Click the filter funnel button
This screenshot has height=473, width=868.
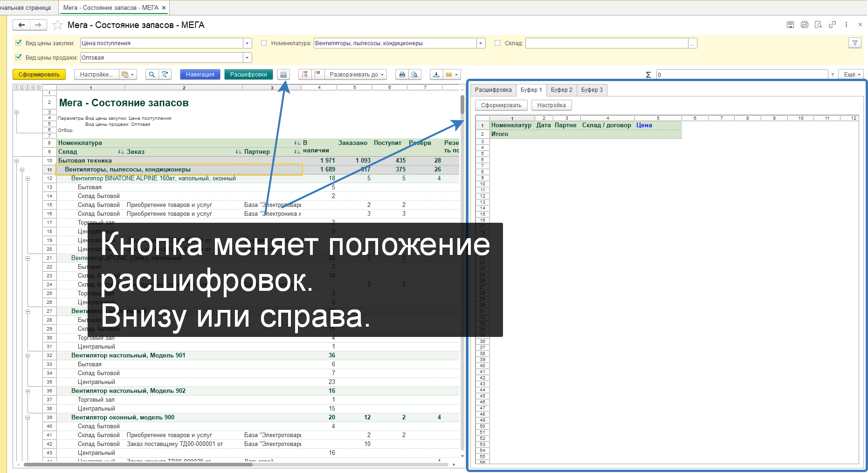pyautogui.click(x=854, y=43)
